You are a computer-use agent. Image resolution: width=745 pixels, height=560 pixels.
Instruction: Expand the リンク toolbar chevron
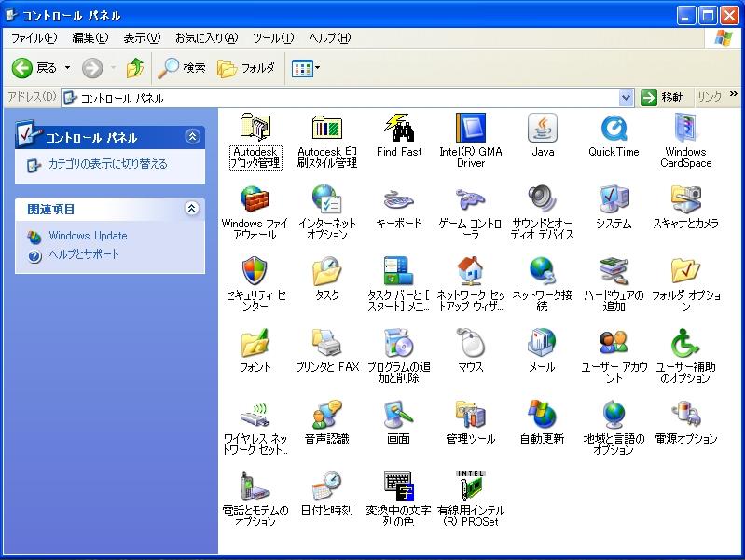[x=733, y=94]
